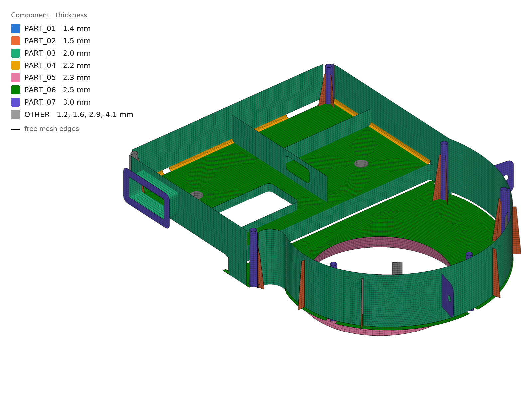Pick the small gray block inside the circular opening
The width and height of the screenshot is (532, 399).
click(397, 268)
